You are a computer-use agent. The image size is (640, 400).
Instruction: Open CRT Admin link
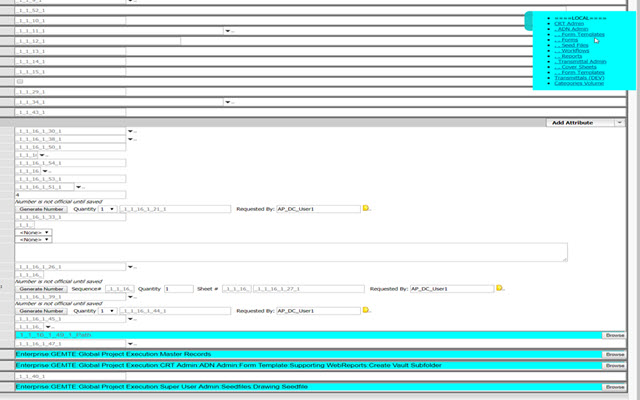569,24
